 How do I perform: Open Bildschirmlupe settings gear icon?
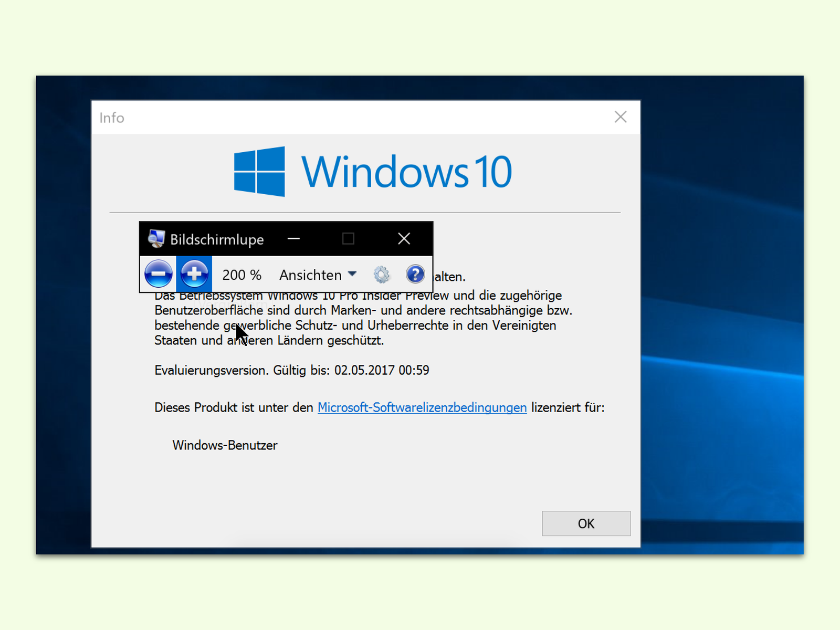pos(382,274)
